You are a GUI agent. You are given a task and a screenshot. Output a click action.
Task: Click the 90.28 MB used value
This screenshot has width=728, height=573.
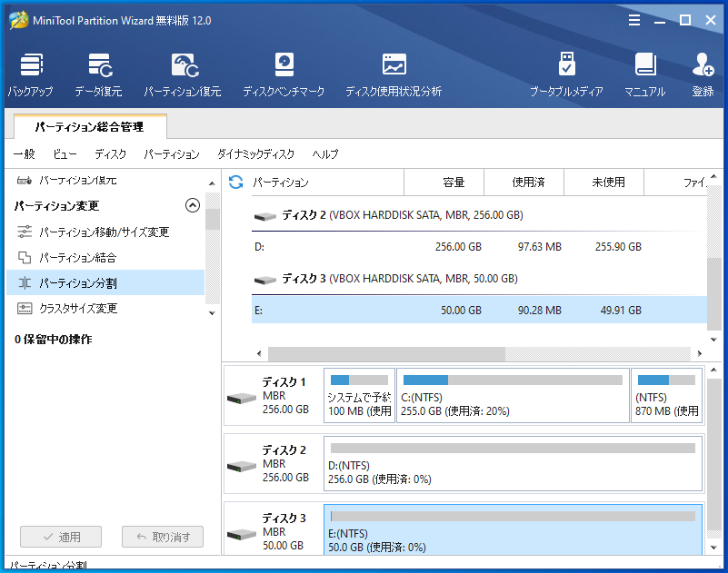pos(540,311)
